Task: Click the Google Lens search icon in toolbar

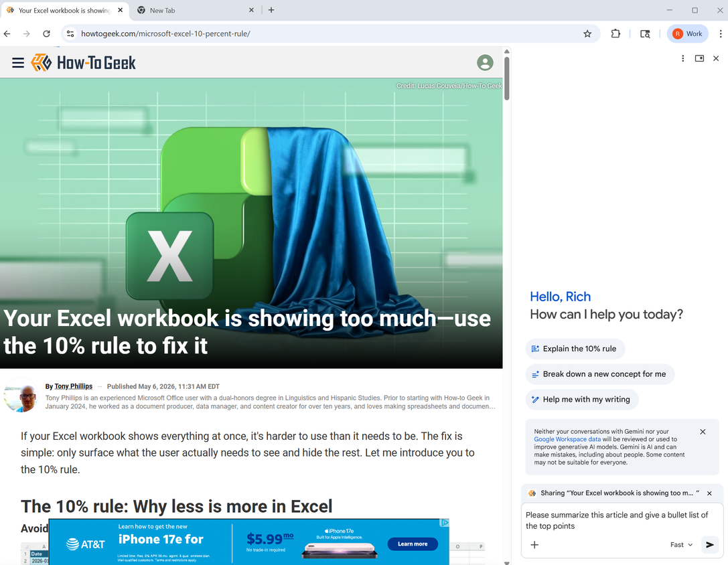Action: [x=645, y=33]
